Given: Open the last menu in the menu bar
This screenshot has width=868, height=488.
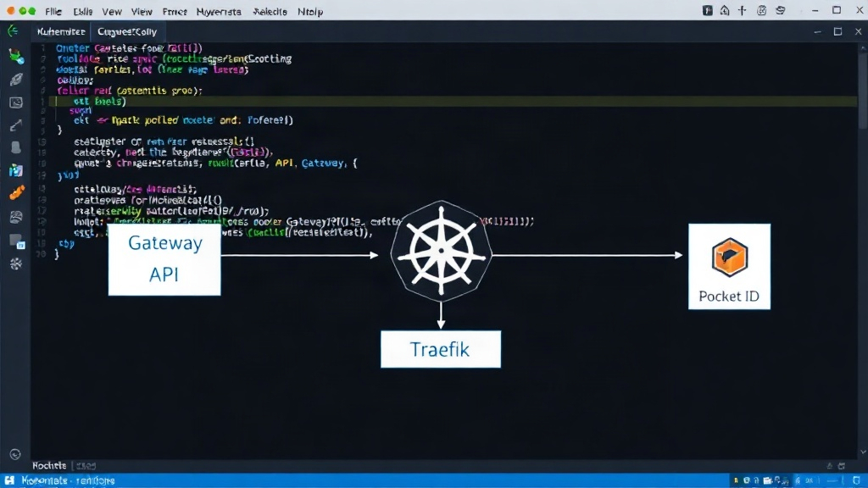Looking at the screenshot, I should click(x=310, y=11).
